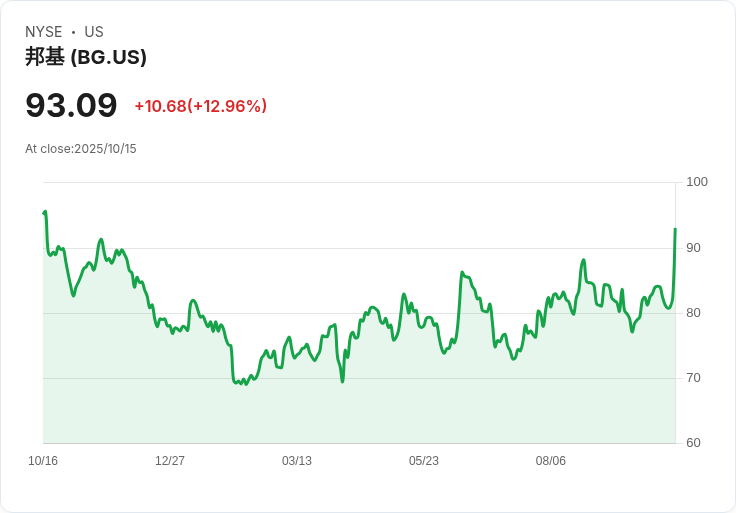Click the 70 y-axis label
Viewport: 736px width, 513px height.
point(694,378)
